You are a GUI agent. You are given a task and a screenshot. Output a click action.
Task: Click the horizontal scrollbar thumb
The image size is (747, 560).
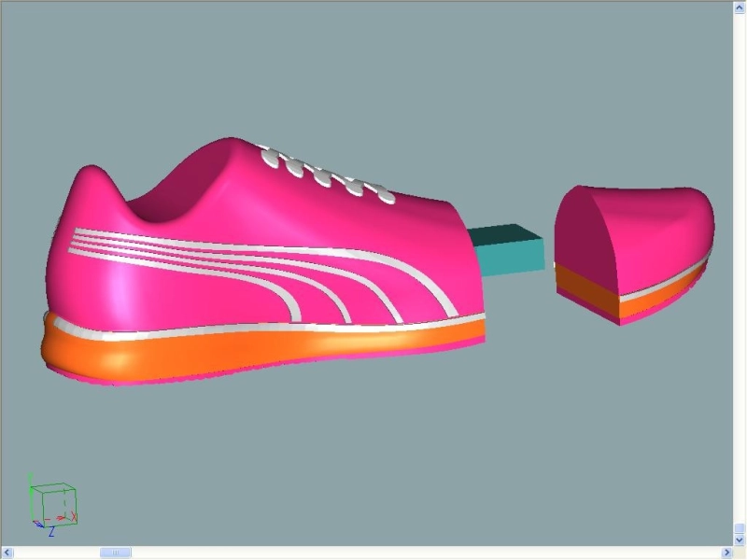(117, 551)
